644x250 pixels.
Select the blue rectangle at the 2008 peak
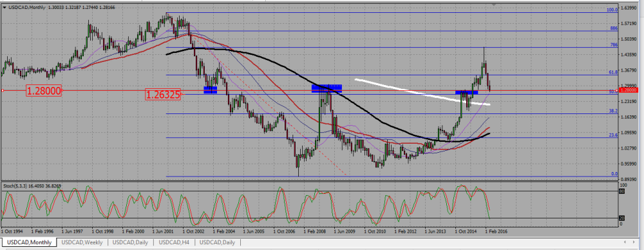(327, 88)
